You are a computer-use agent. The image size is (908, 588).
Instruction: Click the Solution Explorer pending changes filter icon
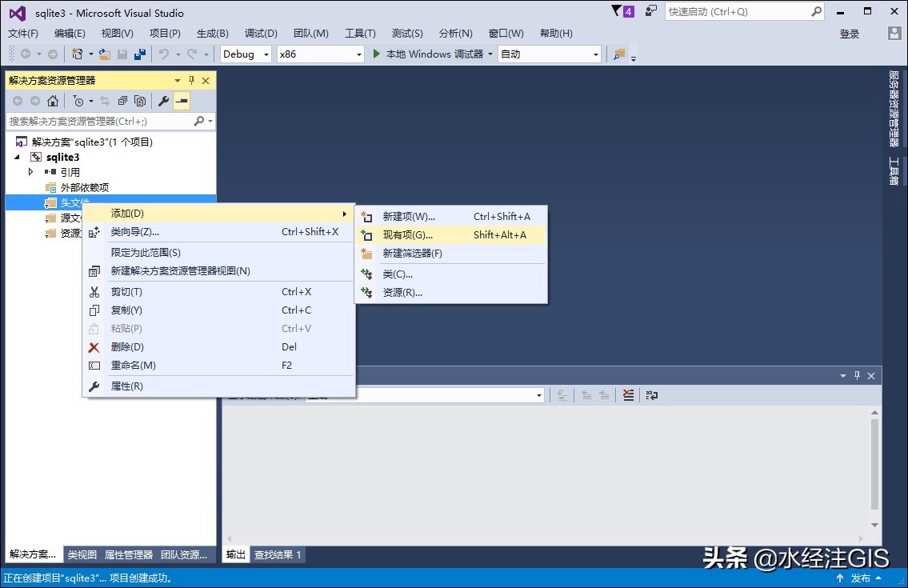click(x=78, y=101)
